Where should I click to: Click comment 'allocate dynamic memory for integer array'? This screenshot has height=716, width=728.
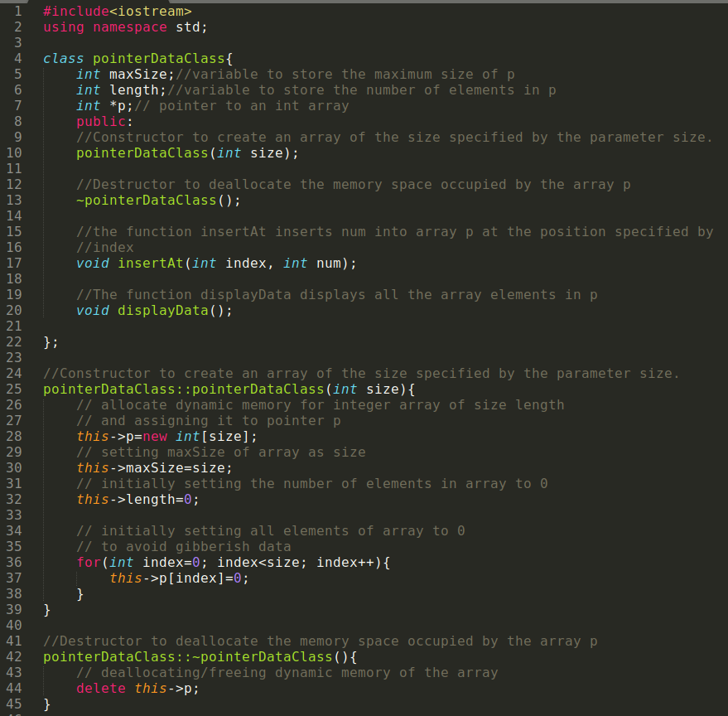tap(321, 405)
